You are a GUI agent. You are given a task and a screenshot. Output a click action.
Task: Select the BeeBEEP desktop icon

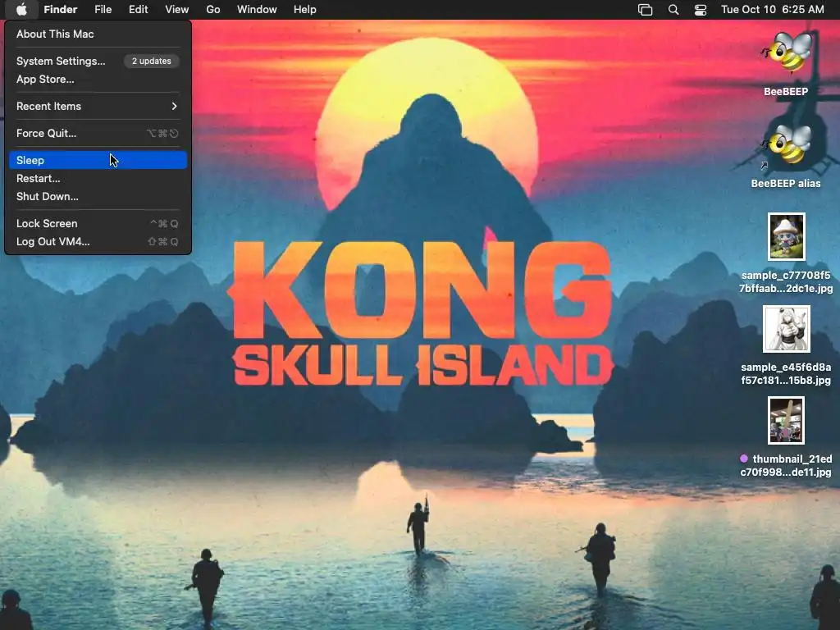click(x=786, y=52)
